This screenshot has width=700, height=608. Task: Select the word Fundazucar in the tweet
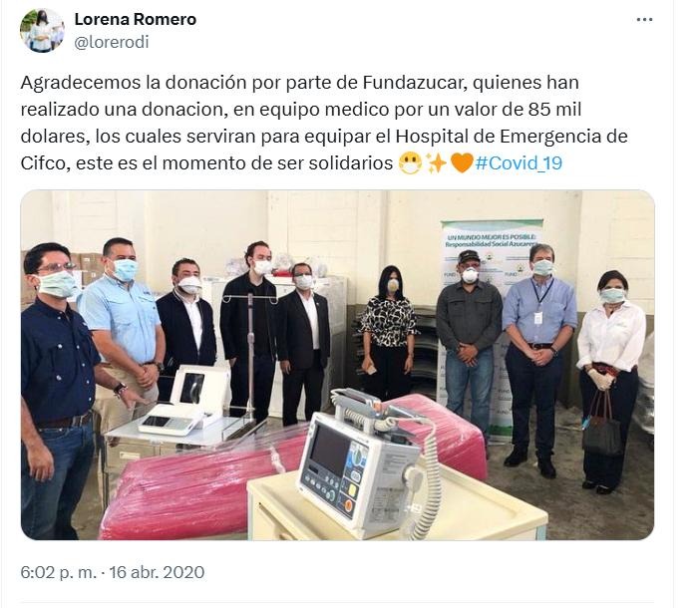(x=415, y=83)
